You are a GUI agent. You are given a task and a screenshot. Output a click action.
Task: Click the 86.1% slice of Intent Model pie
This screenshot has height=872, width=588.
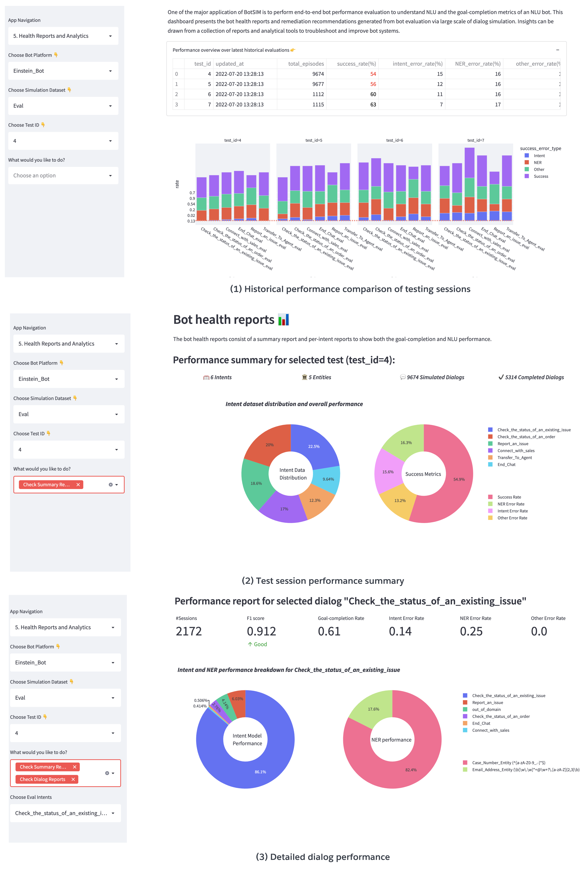pos(260,772)
